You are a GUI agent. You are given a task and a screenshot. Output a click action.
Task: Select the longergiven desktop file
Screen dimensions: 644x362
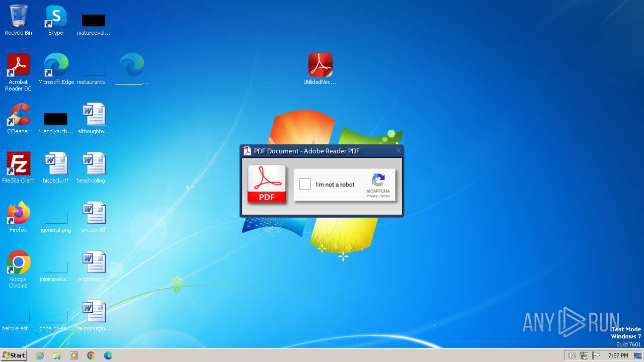[x=56, y=322]
